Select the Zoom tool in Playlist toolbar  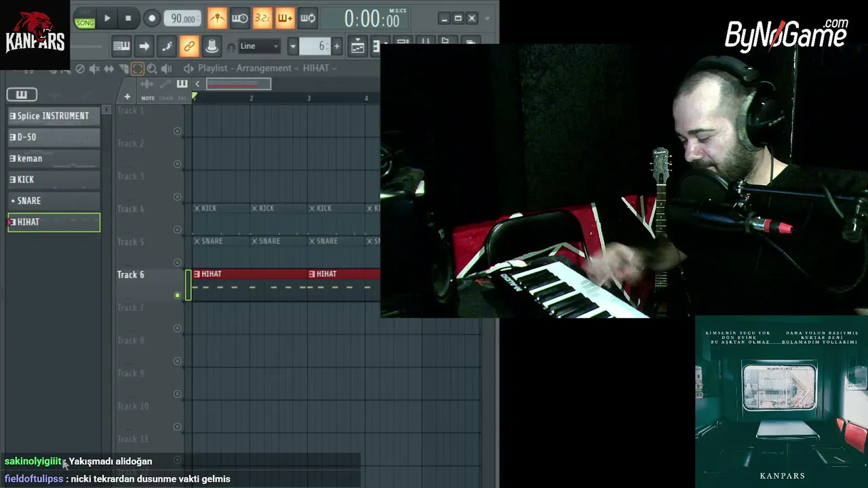click(152, 68)
